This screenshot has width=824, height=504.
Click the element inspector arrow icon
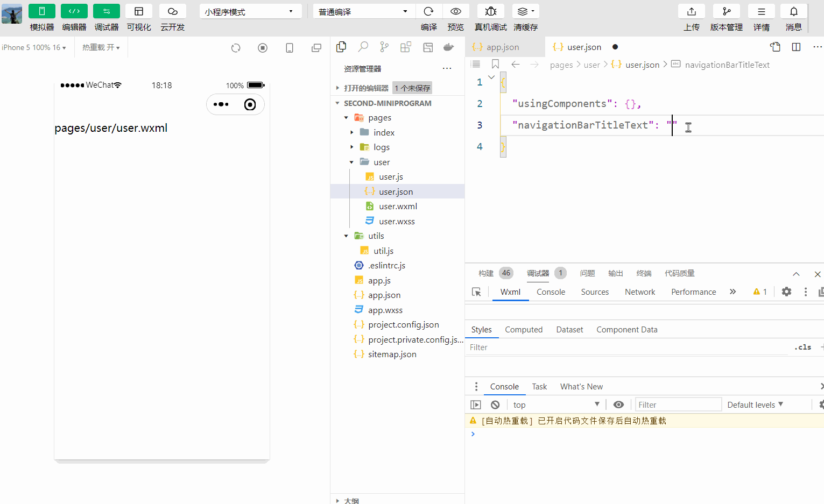click(x=476, y=292)
